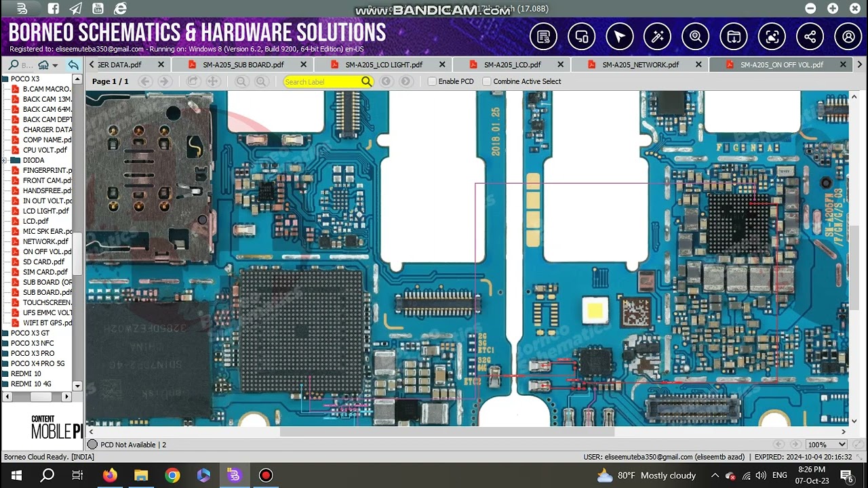This screenshot has height=488, width=868.
Task: Toggle Combine Active Select checkbox
Action: point(487,81)
